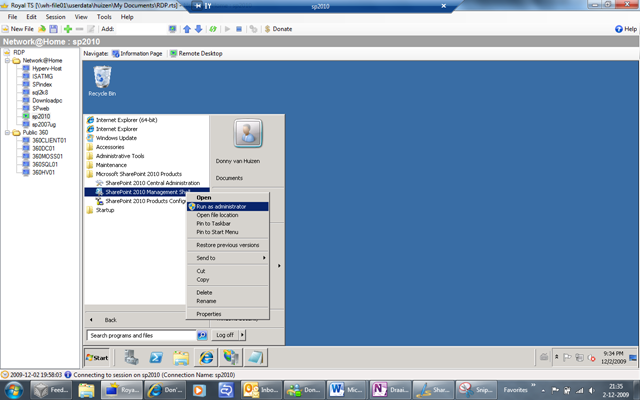Choose Pin to Start Menu
640x400 pixels.
click(x=228, y=232)
